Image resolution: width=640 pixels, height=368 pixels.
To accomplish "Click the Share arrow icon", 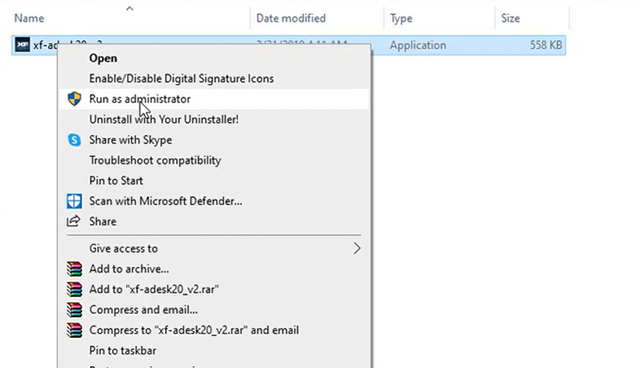I will pyautogui.click(x=73, y=221).
